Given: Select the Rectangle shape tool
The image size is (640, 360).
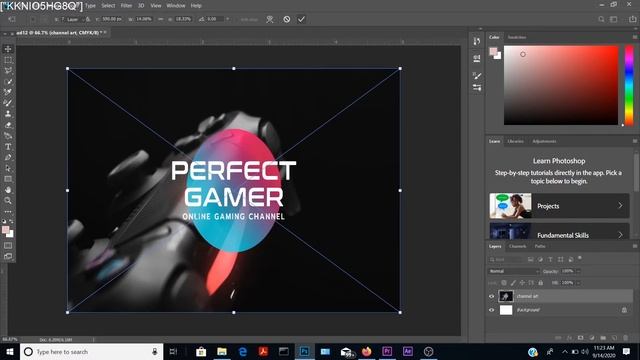Looking at the screenshot, I should click(8, 179).
